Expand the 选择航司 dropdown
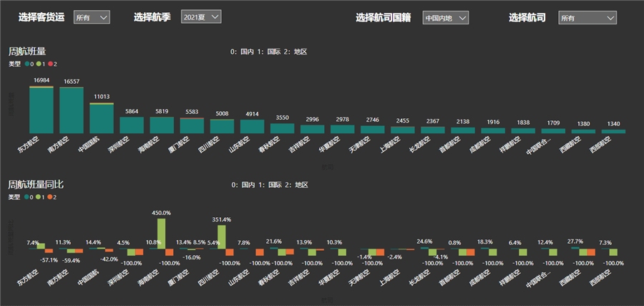This screenshot has width=644, height=306. click(x=587, y=17)
